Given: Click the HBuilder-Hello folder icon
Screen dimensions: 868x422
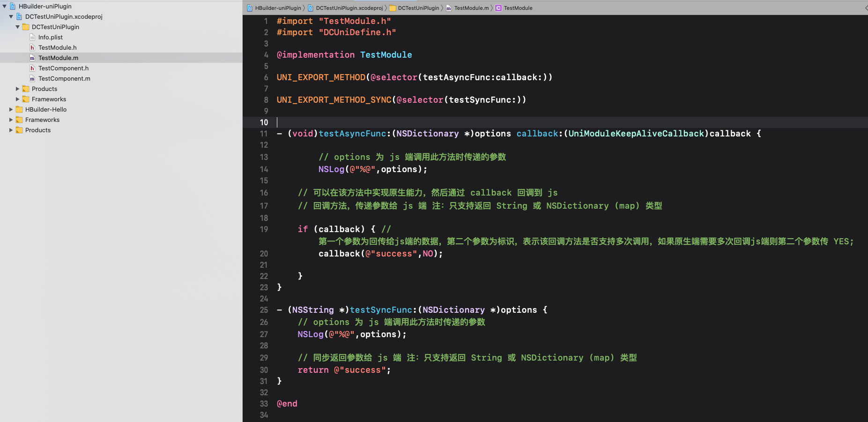Looking at the screenshot, I should (19, 109).
